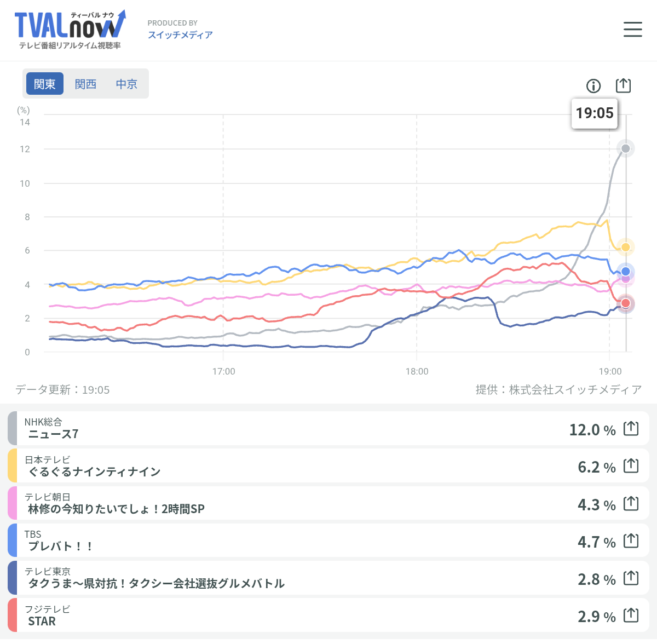
Task: Click the share icon above the chart
Action: (x=623, y=85)
